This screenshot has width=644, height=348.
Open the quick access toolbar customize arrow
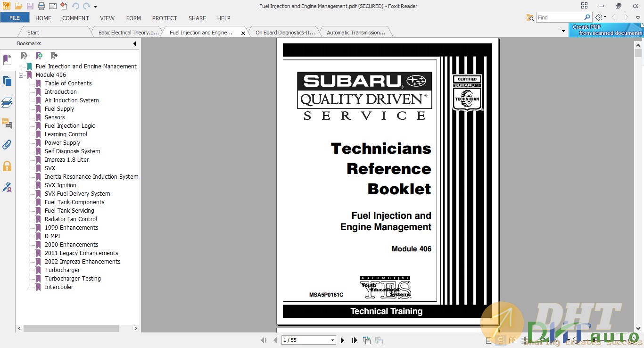95,6
